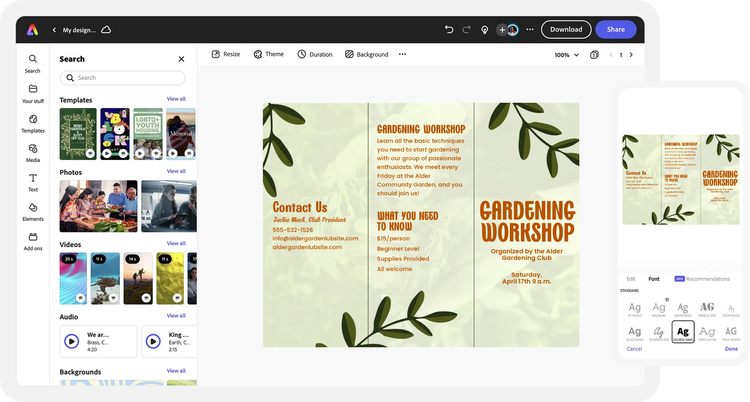
Task: Open the Templates sidebar panel
Action: [33, 123]
